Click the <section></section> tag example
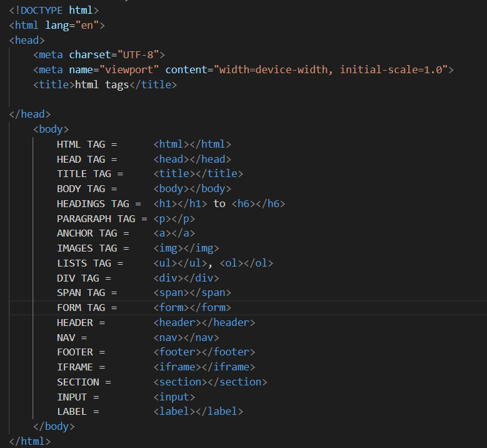 [210, 382]
